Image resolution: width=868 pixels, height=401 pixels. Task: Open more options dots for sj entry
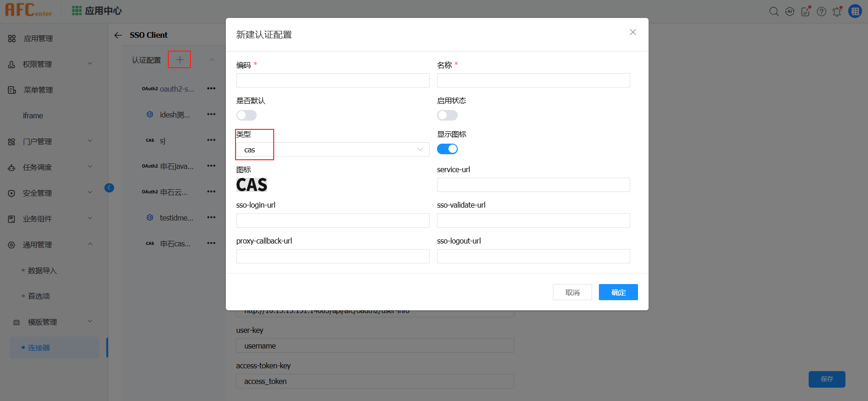[211, 140]
